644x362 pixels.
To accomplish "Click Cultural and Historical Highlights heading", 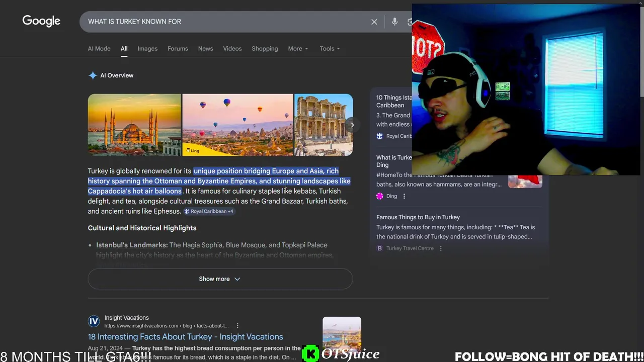I will [x=142, y=228].
